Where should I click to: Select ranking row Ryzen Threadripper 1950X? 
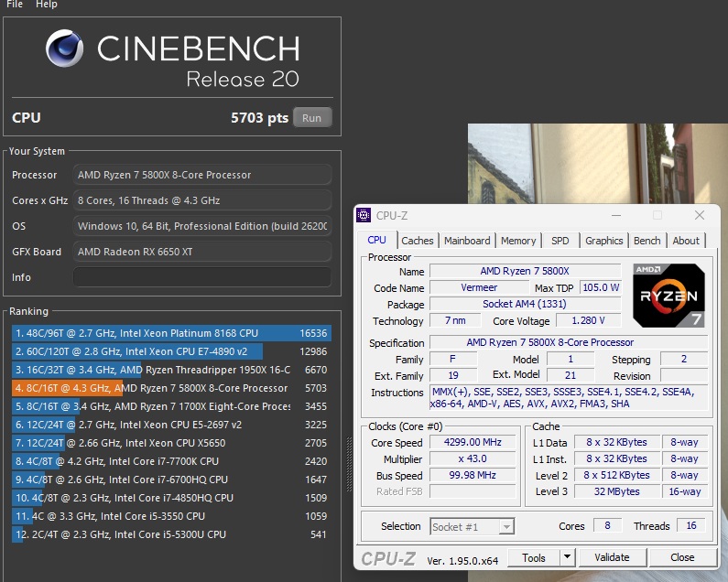[171, 370]
